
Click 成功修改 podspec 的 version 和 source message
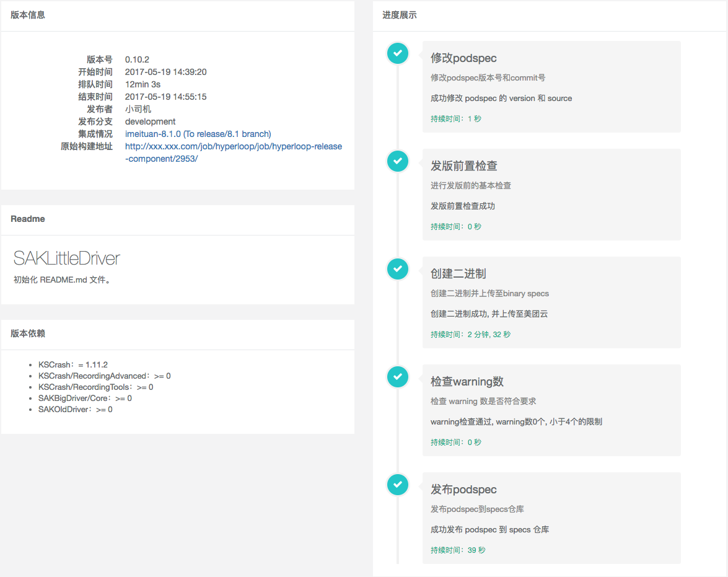point(501,99)
